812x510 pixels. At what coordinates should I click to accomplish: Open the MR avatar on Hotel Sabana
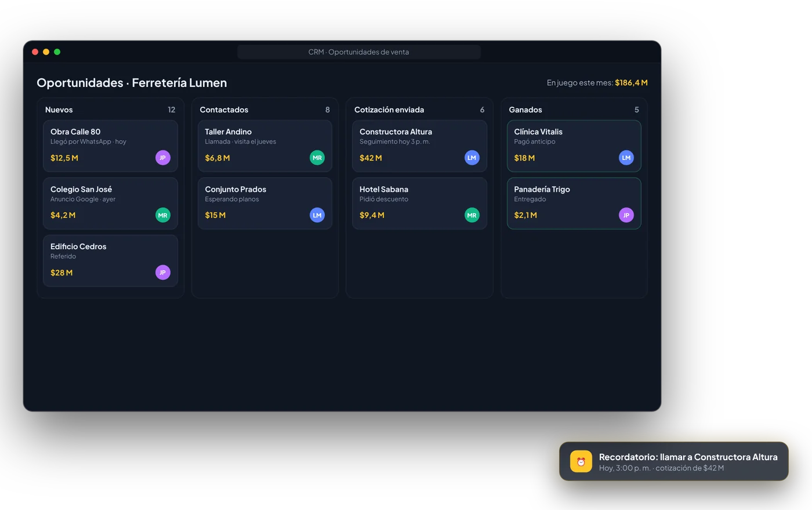click(x=472, y=215)
